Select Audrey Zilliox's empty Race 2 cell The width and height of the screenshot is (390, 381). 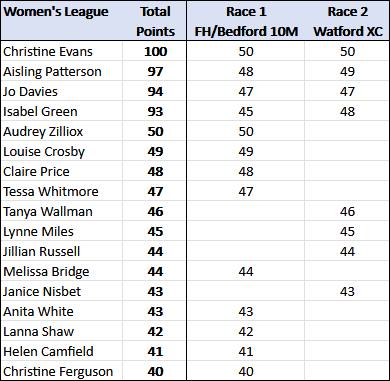tap(347, 131)
